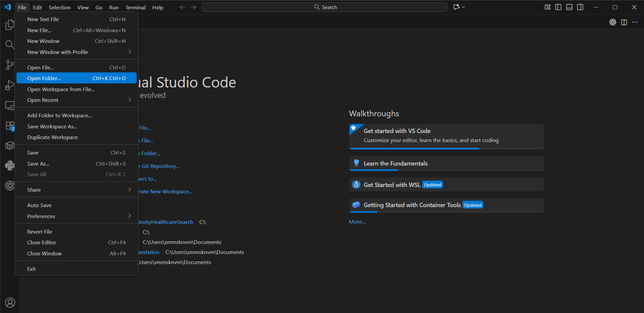Screen dimensions: 644x313
Task: Click the Run and Debug icon
Action: [10, 85]
